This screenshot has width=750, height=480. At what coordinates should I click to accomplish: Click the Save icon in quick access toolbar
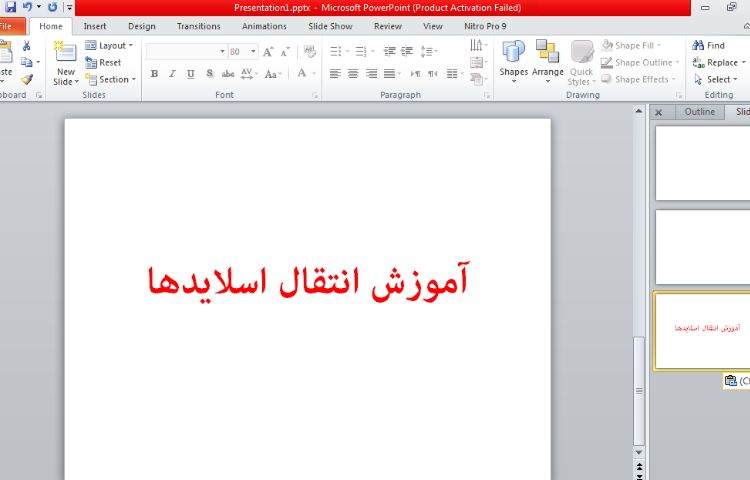(x=11, y=7)
